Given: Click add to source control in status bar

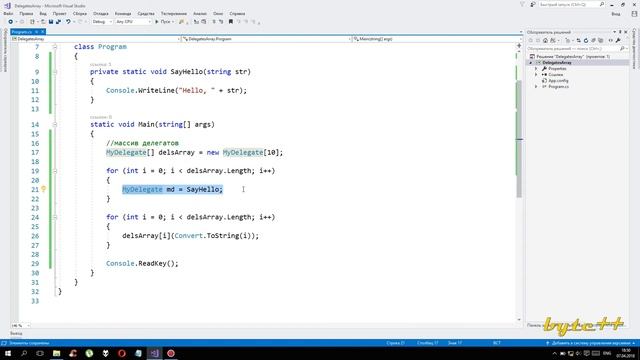Looking at the screenshot, I should coord(590,343).
